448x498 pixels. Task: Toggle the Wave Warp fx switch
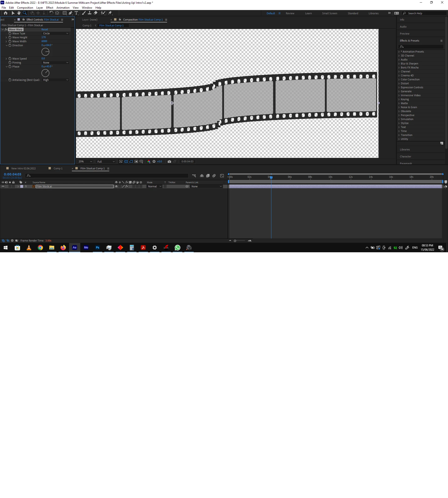6,29
